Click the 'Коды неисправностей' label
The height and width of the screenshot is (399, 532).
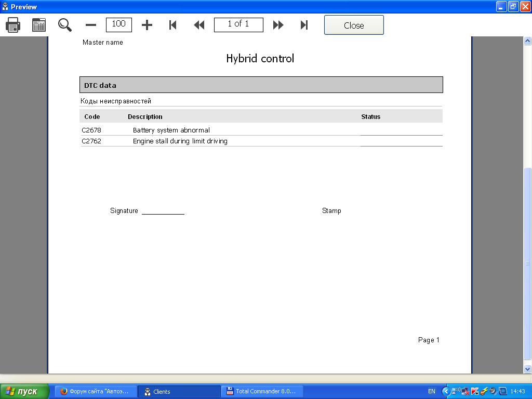tap(116, 101)
